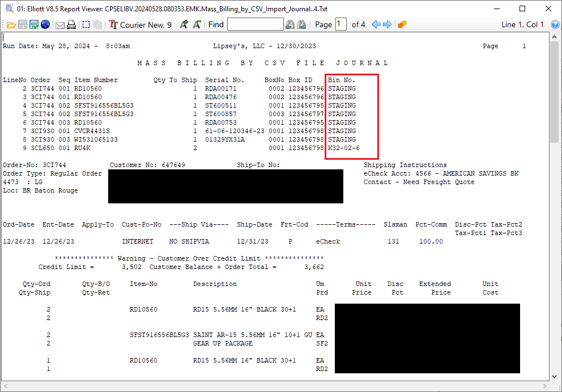Click serial number '61-06-120346-23'
The image size is (562, 392).
(x=235, y=131)
